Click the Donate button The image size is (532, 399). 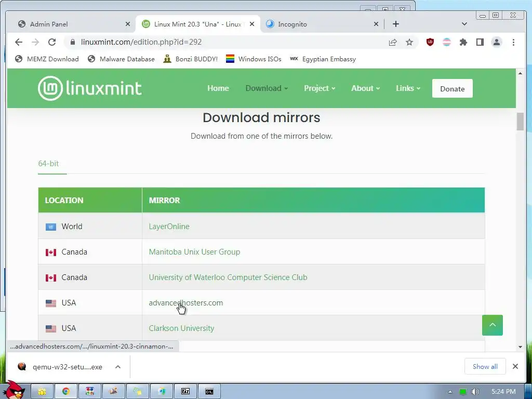pos(453,88)
